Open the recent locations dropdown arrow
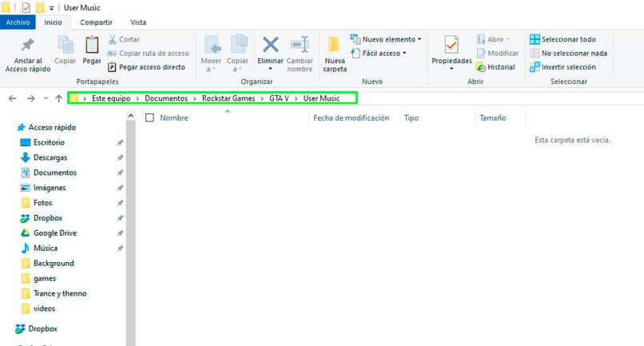644x346 pixels. click(46, 98)
